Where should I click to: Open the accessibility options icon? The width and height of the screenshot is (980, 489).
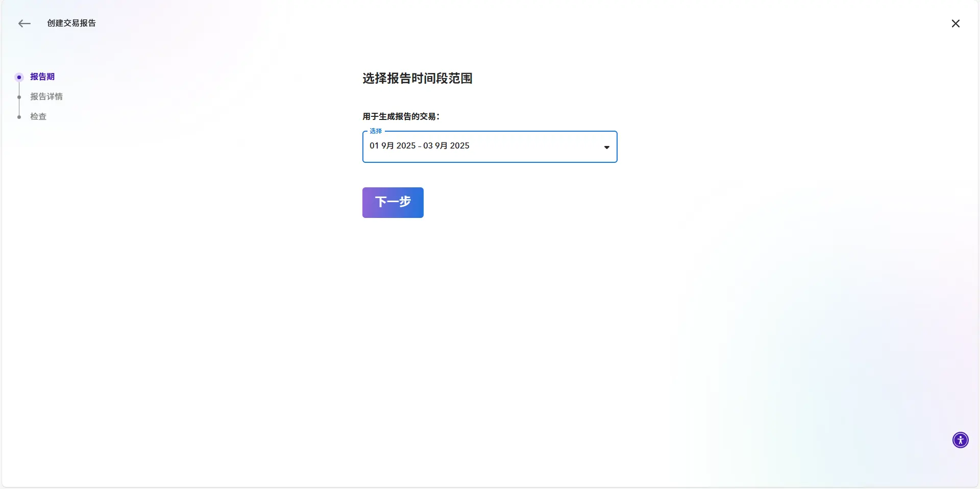[x=960, y=440]
